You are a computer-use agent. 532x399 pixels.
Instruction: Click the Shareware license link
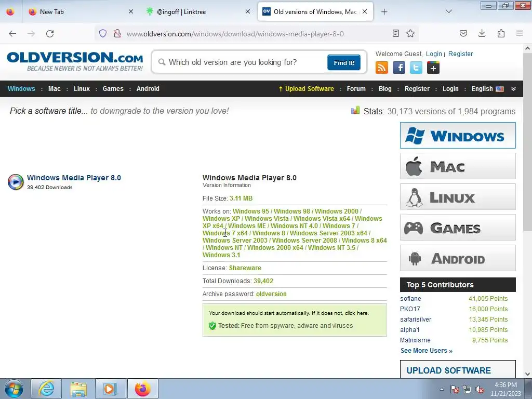[x=245, y=268]
